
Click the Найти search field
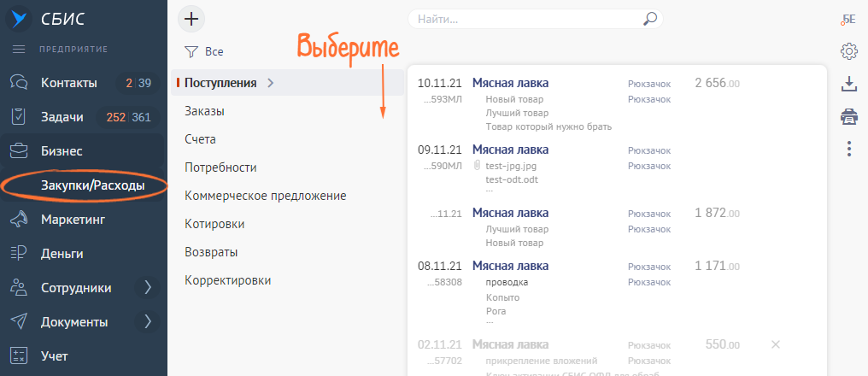tap(525, 18)
